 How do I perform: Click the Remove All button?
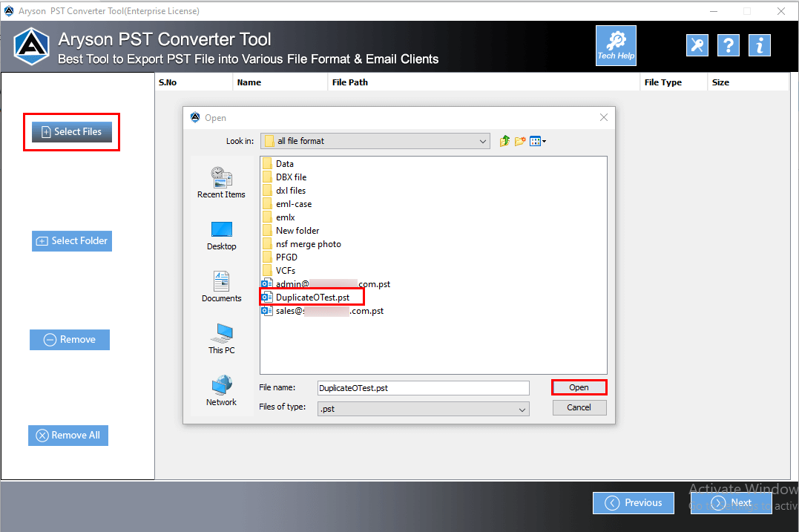coord(68,436)
